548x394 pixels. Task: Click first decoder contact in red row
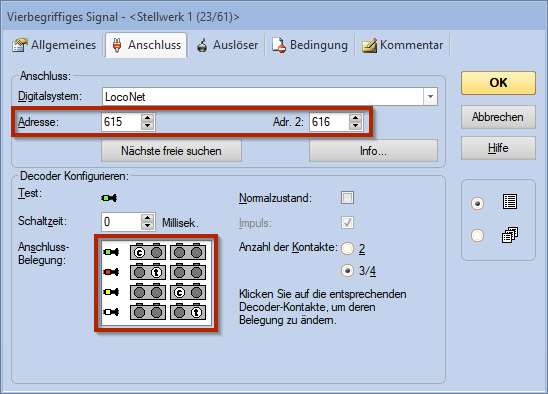coord(139,272)
